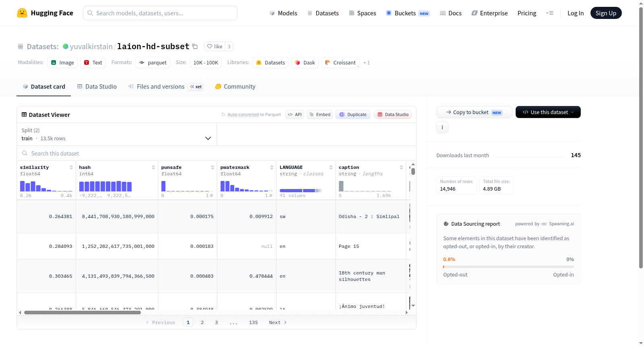Open the yuvalkirstain profile link
Screen dimensions: 644x347
tap(91, 46)
